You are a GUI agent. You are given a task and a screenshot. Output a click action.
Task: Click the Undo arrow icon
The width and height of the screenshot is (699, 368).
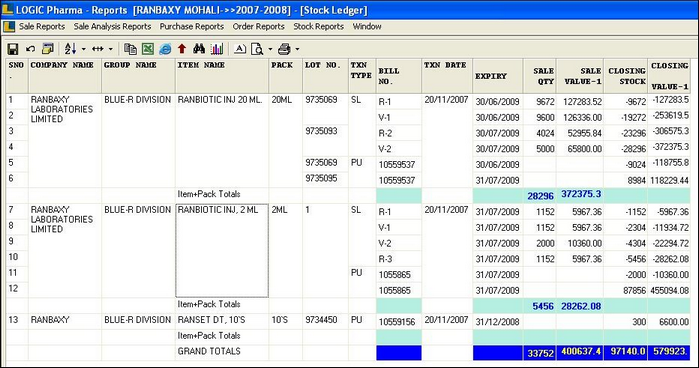[x=30, y=49]
